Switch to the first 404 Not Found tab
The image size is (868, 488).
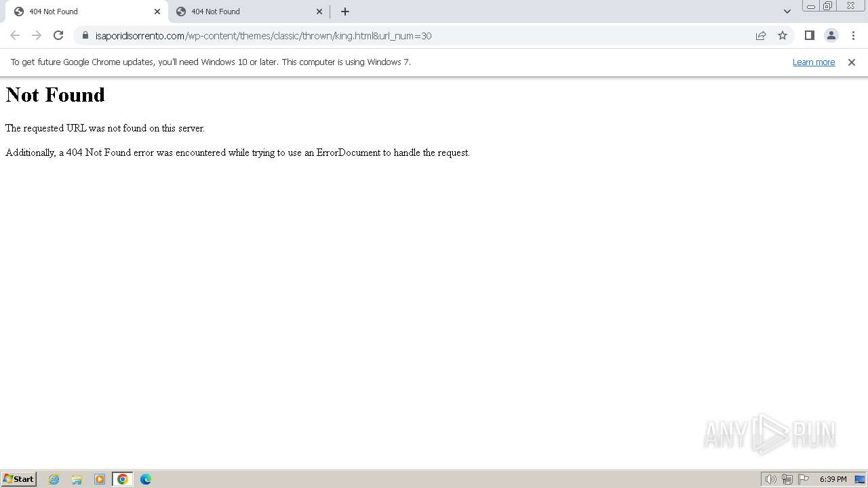[87, 12]
